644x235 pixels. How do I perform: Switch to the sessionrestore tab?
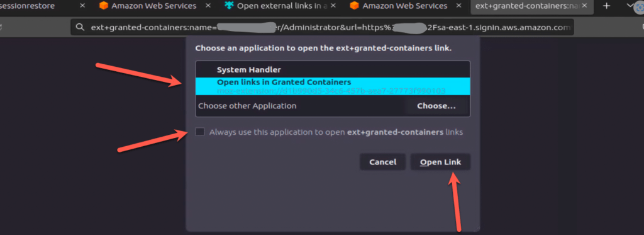click(x=28, y=6)
